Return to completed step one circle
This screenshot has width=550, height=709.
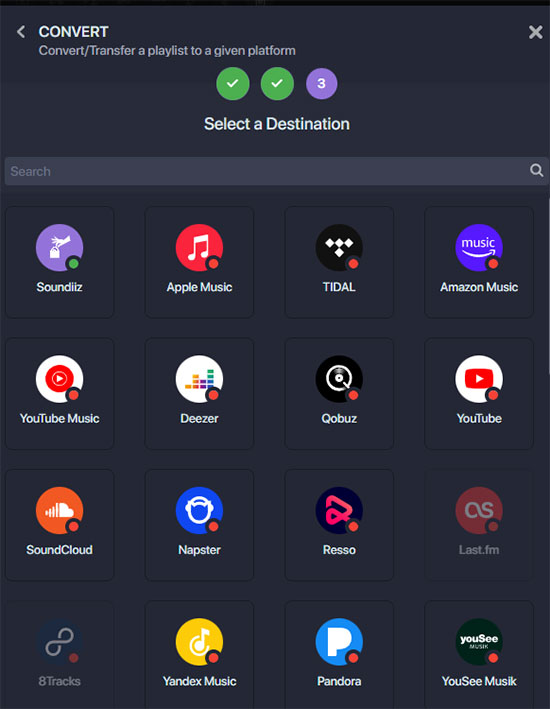232,84
